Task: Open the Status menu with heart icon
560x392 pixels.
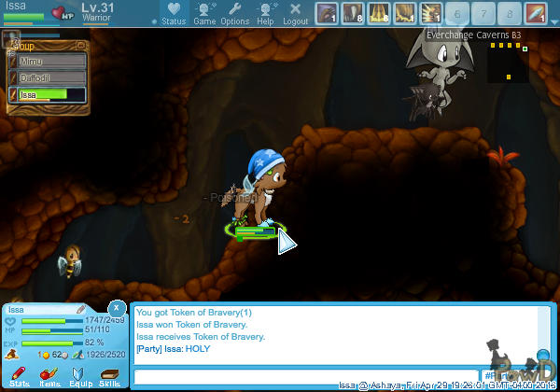Action: coord(173,13)
